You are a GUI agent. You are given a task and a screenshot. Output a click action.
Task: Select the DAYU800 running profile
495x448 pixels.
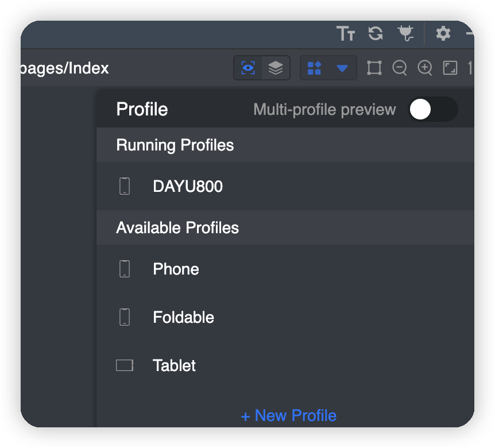tap(285, 186)
